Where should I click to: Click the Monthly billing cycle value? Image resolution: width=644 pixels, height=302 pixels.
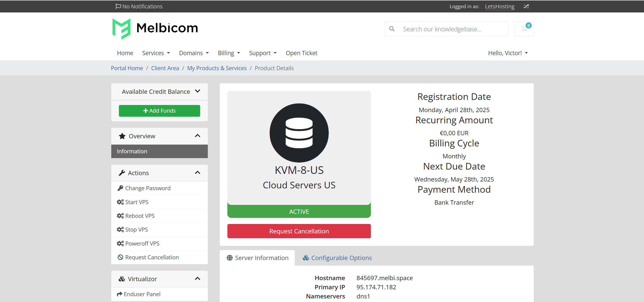click(x=454, y=156)
